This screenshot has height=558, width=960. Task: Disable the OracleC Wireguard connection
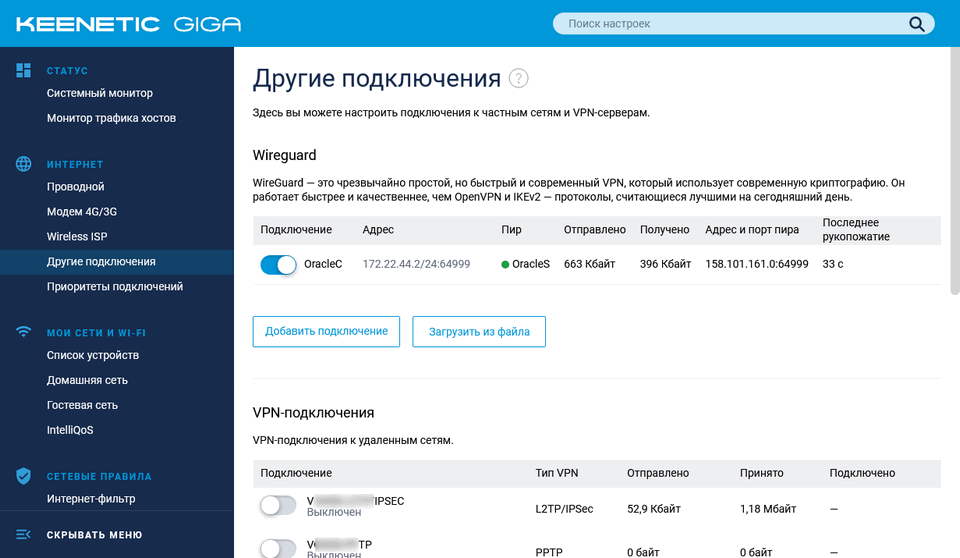pyautogui.click(x=278, y=265)
